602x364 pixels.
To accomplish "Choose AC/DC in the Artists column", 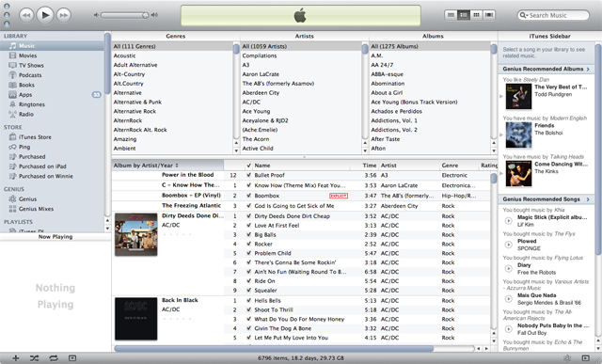I will click(251, 103).
